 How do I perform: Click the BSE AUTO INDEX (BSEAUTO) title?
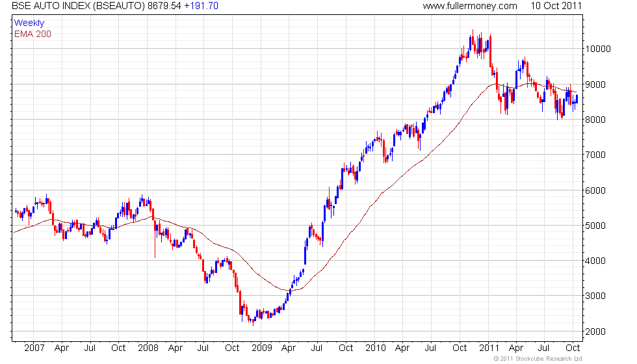pos(79,6)
